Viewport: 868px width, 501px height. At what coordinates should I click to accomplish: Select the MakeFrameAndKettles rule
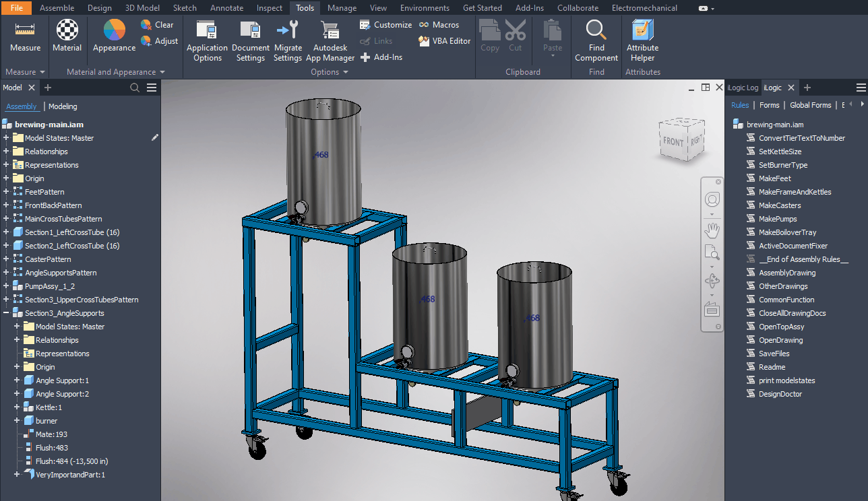[795, 192]
